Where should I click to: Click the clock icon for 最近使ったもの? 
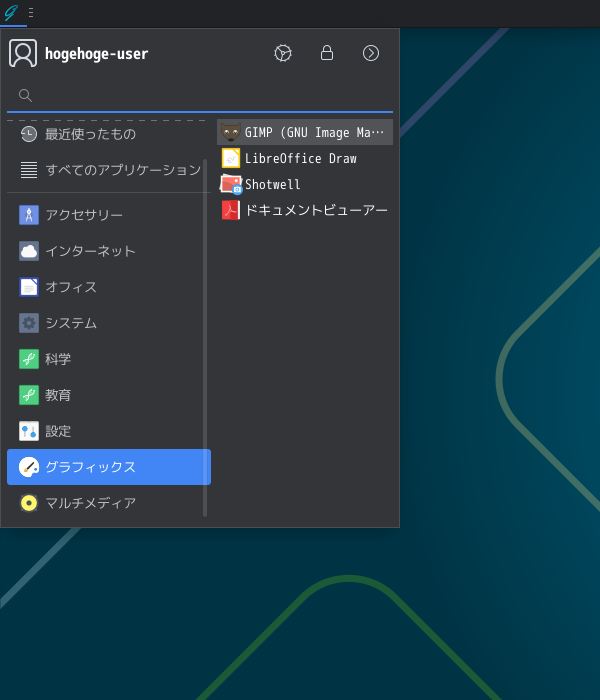29,134
